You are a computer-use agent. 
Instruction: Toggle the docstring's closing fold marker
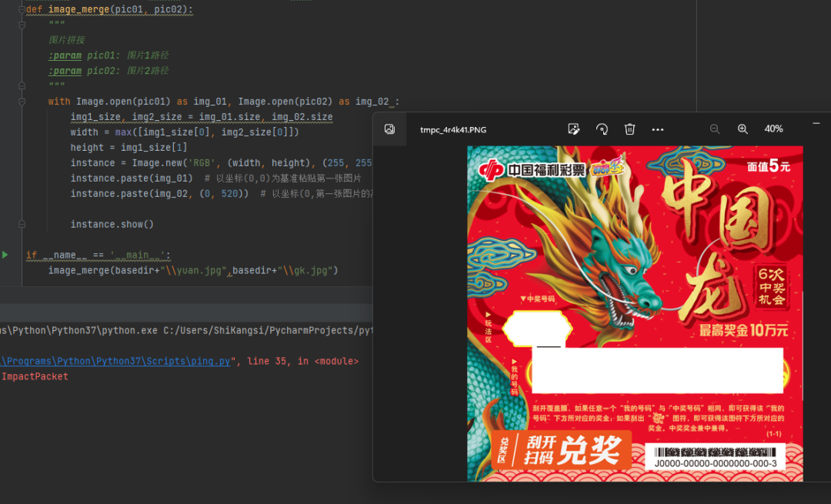[22, 85]
